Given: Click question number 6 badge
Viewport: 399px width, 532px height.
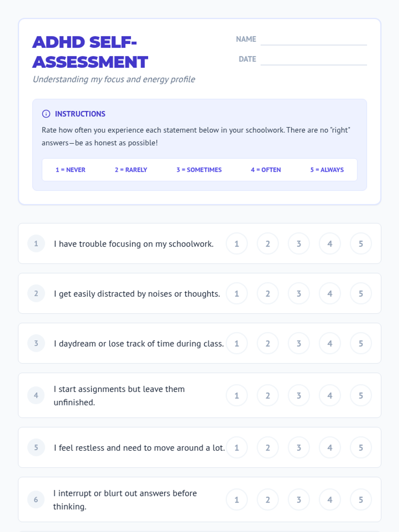Looking at the screenshot, I should click(x=36, y=499).
